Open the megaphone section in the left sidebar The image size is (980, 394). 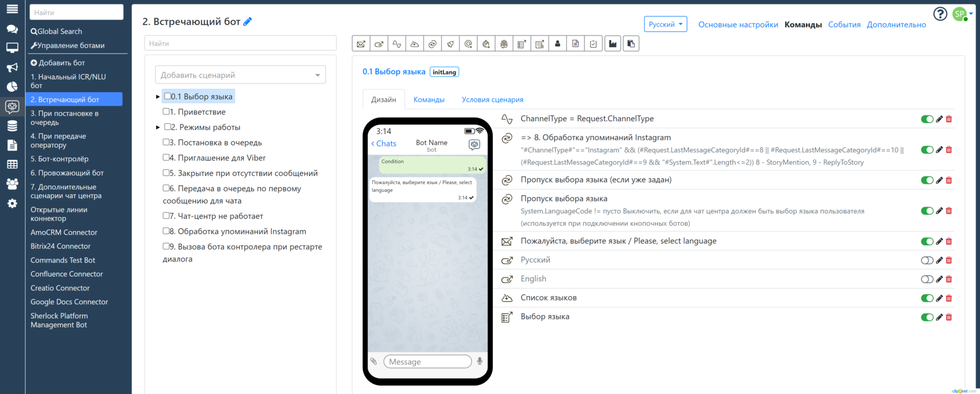tap(12, 68)
